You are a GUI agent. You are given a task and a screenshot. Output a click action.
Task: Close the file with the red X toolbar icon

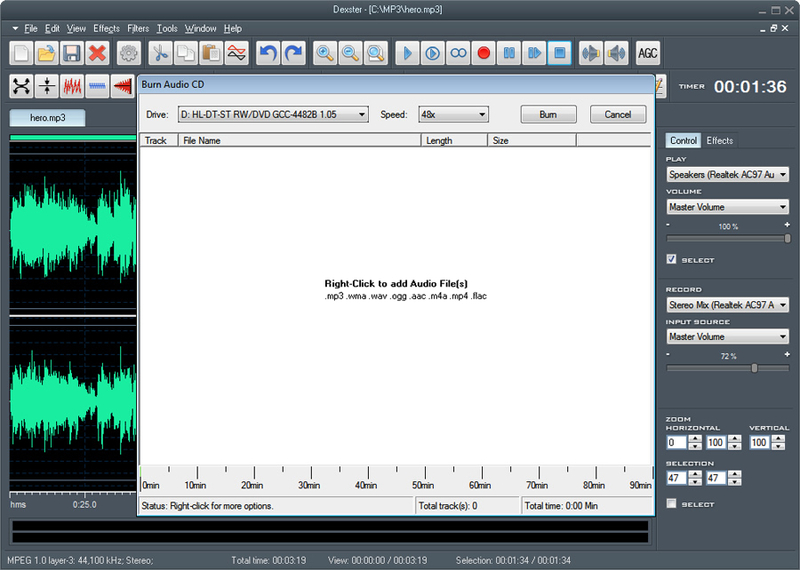pos(97,53)
